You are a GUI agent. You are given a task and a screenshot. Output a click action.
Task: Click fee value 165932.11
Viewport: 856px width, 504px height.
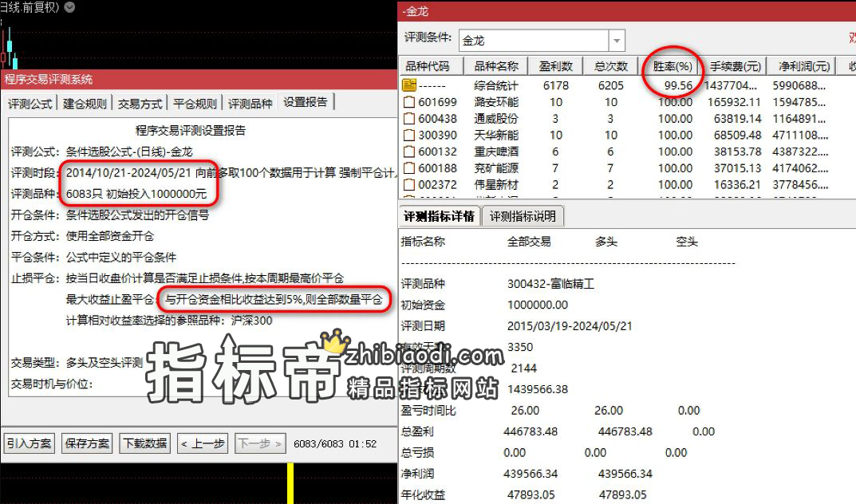[734, 102]
